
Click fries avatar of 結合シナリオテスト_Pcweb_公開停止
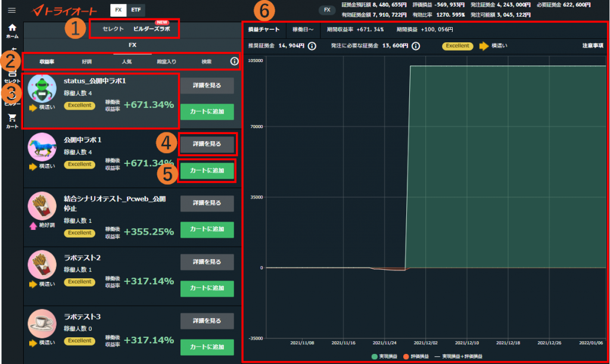click(x=42, y=206)
